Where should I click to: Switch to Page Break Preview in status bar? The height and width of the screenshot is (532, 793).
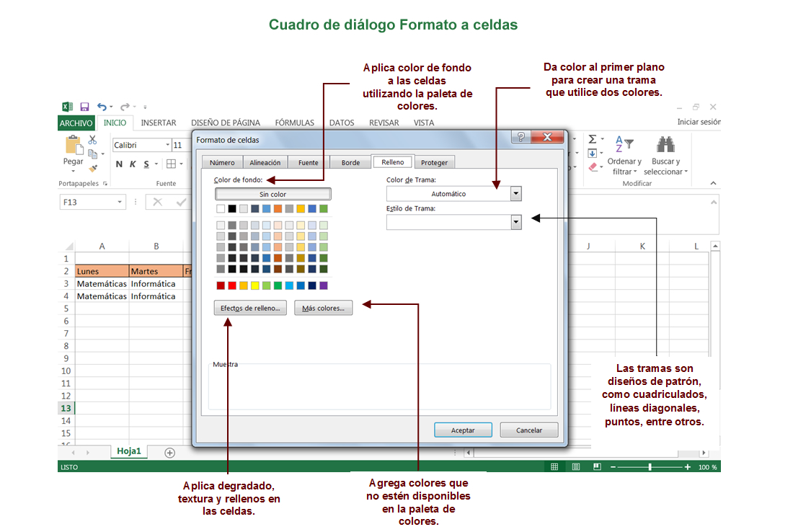598,467
